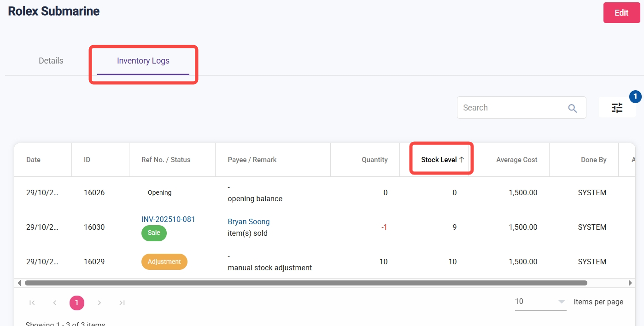This screenshot has height=326, width=644.
Task: Click the Opening status label
Action: pos(159,192)
